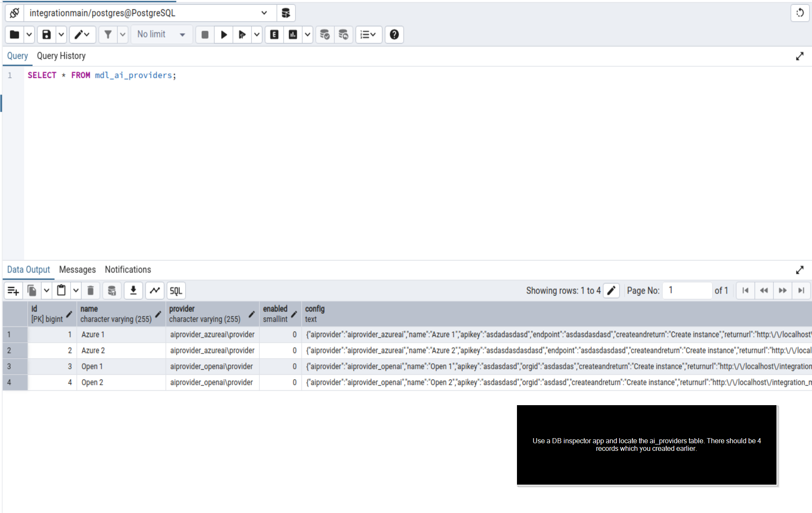Click the Open File folder icon
Viewport: 812px width, 513px height.
tap(15, 35)
